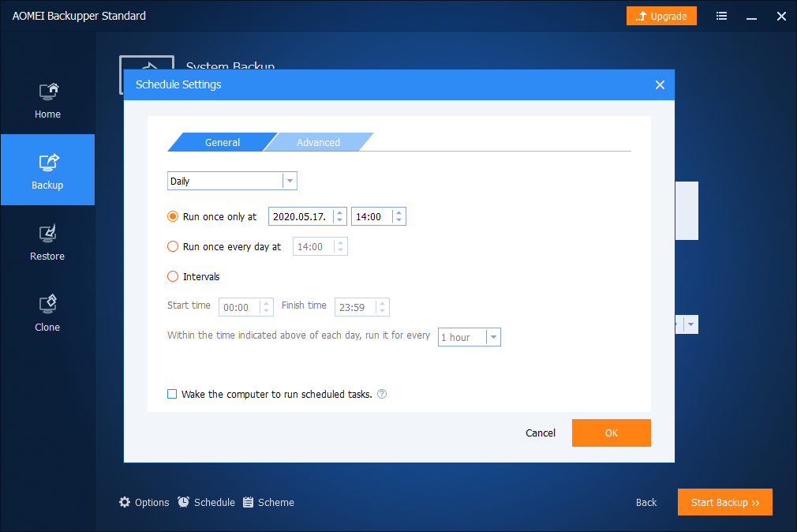Viewport: 797px width, 532px height.
Task: Select the Run once only at option
Action: (x=173, y=216)
